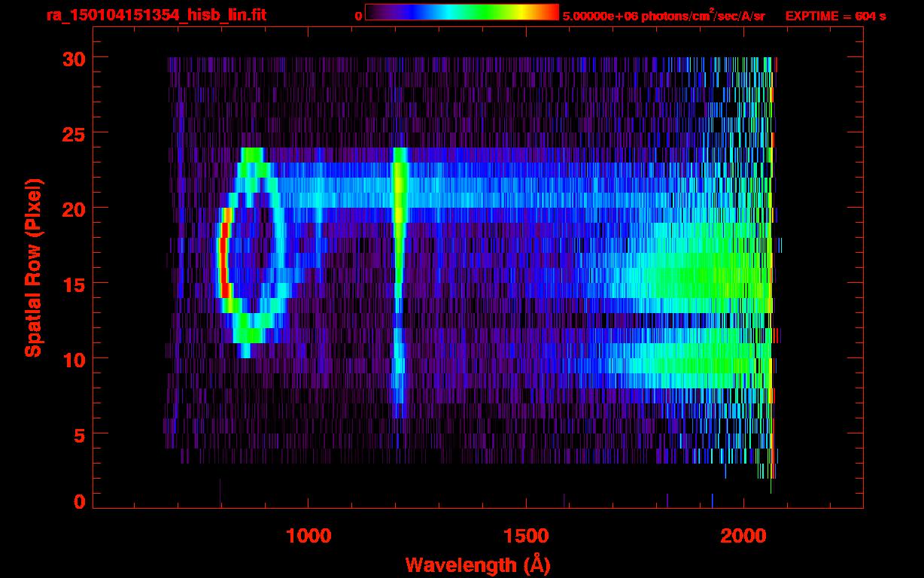This screenshot has width=924, height=578.
Task: Click the 2000 wavelength tick label
Action: pos(743,535)
